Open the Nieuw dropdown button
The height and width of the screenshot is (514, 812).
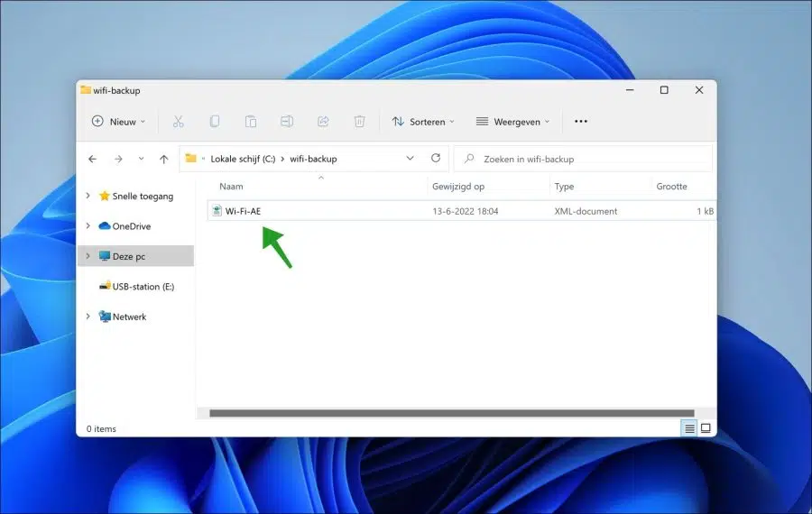coord(118,122)
